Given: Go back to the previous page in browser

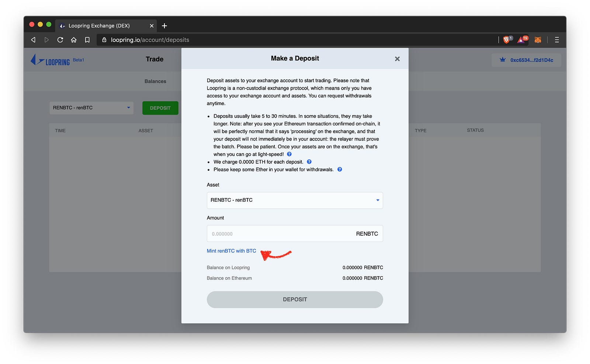Looking at the screenshot, I should point(33,40).
